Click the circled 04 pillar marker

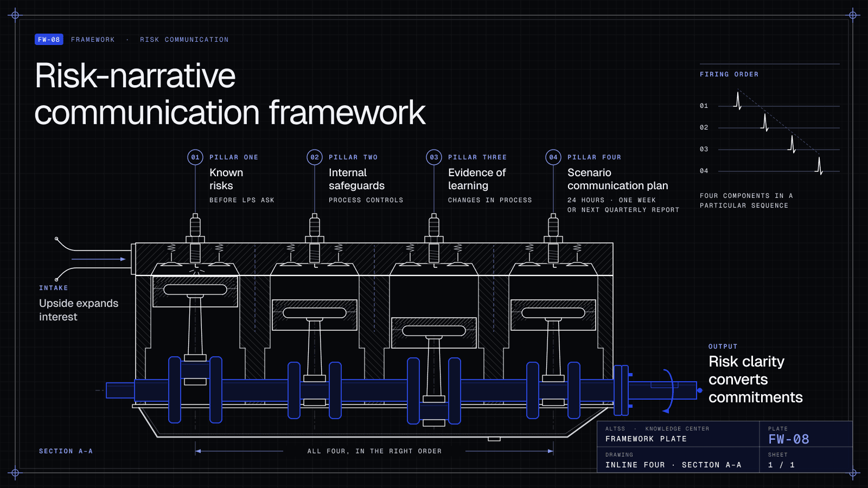click(553, 157)
